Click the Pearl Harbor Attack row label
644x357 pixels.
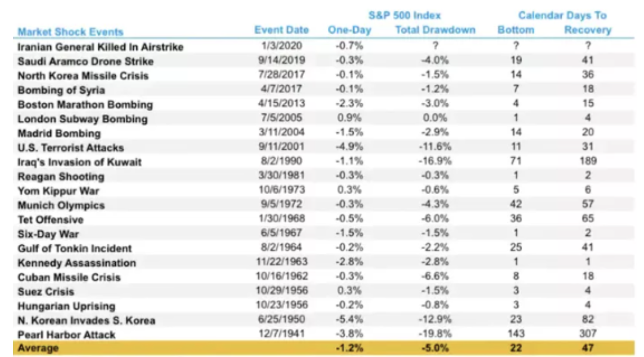pyautogui.click(x=66, y=335)
